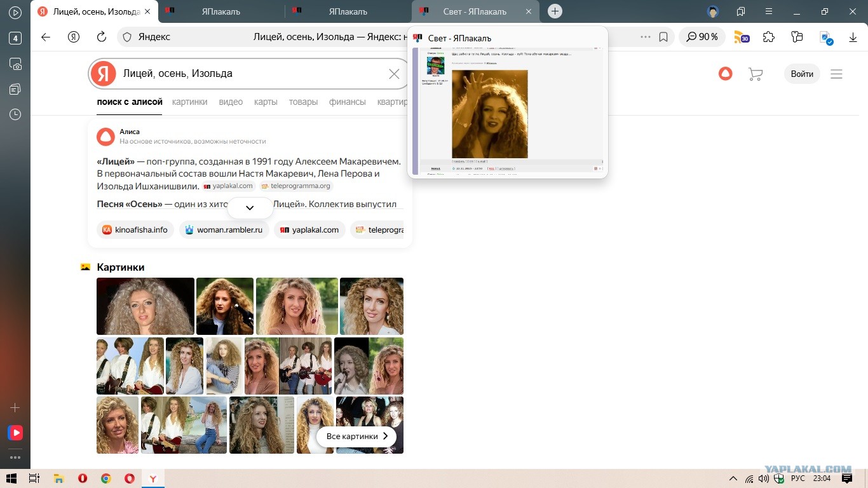Open the notification center icon
The image size is (868, 488).
click(x=846, y=478)
